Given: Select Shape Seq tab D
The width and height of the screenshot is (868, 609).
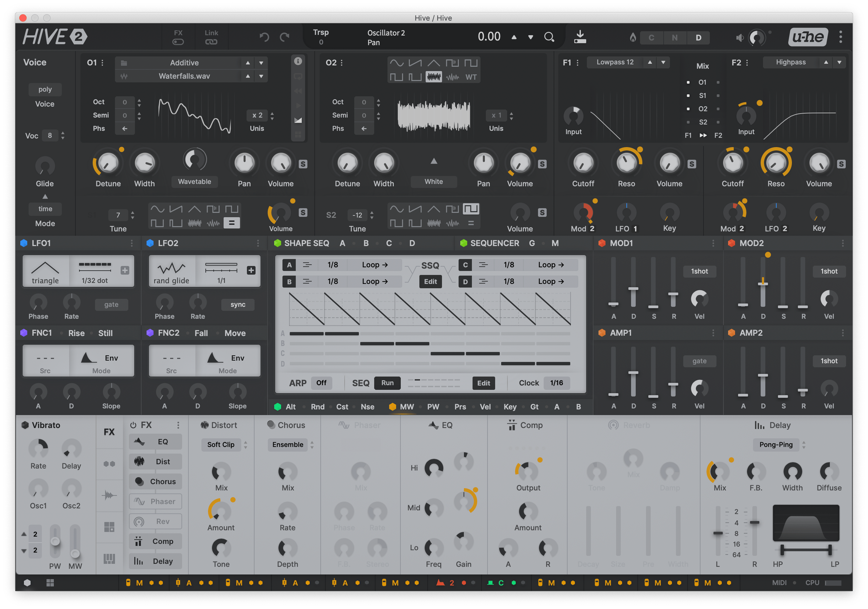Looking at the screenshot, I should point(412,243).
